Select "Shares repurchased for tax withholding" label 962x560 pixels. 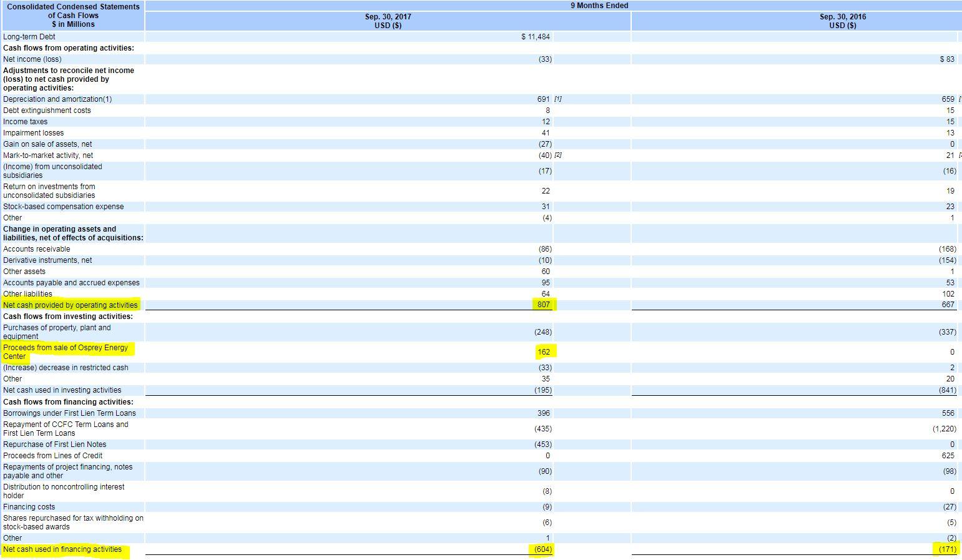click(73, 523)
